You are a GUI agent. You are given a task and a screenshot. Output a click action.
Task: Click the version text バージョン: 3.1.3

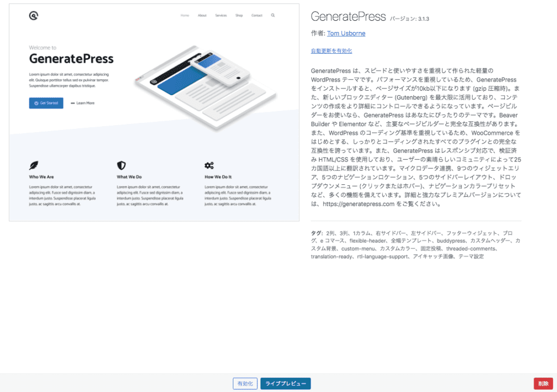point(409,19)
